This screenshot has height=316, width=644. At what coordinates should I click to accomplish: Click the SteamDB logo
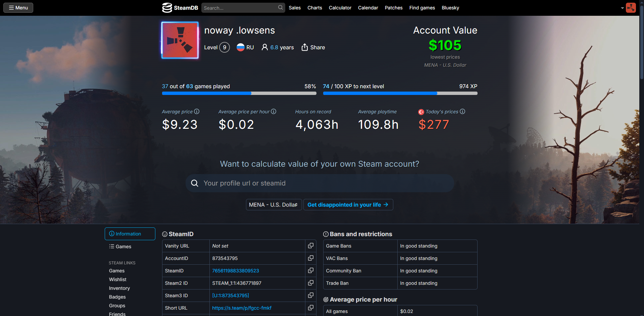click(x=180, y=8)
